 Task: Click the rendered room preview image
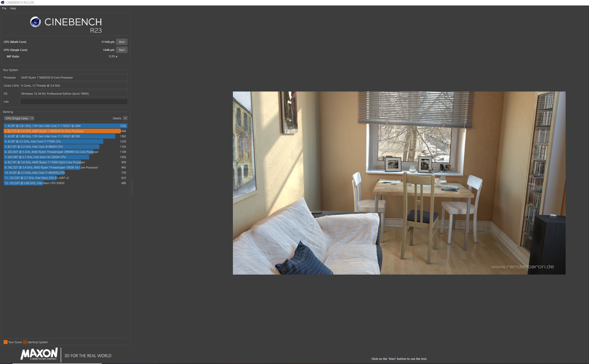click(x=399, y=183)
